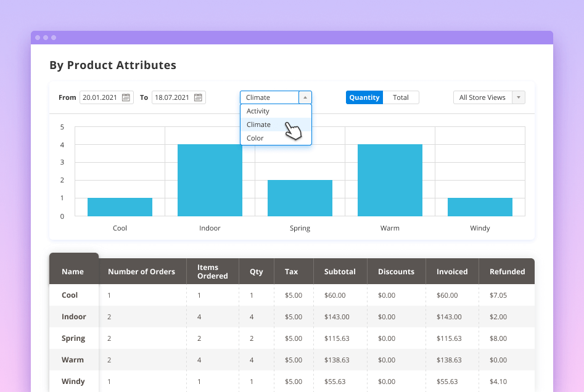Click the Indoor bar in the chart

tap(210, 180)
